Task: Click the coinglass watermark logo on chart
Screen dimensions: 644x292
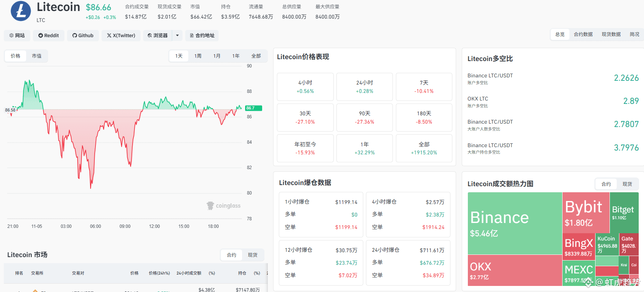Action: coord(224,206)
